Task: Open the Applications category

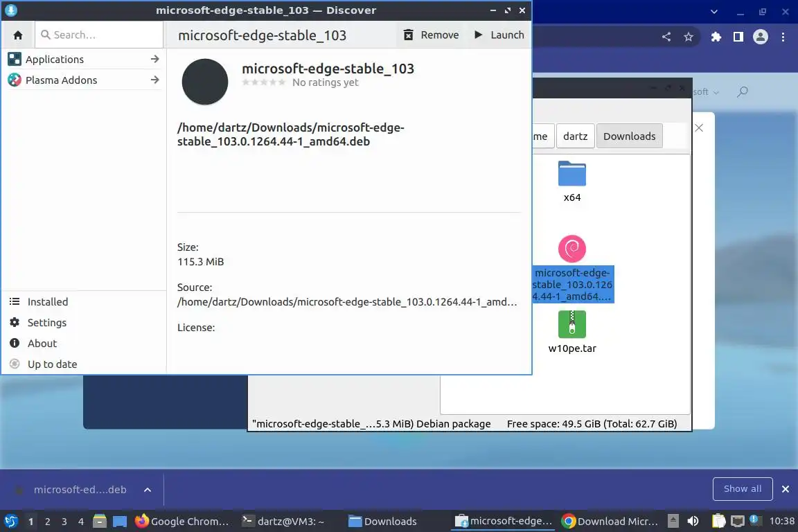Action: 83,59
